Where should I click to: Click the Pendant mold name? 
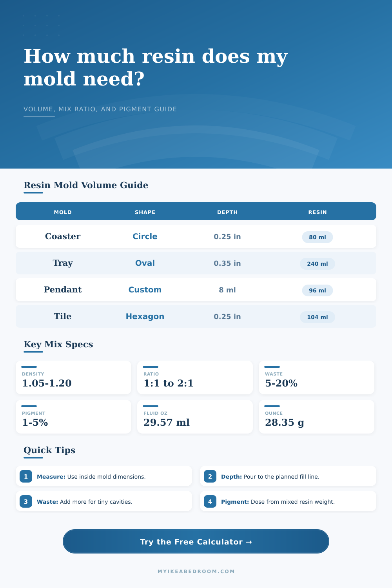63,290
